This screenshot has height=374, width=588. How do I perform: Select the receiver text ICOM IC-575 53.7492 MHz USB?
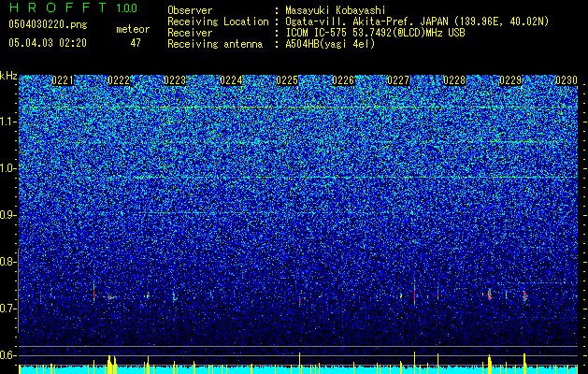click(x=375, y=33)
